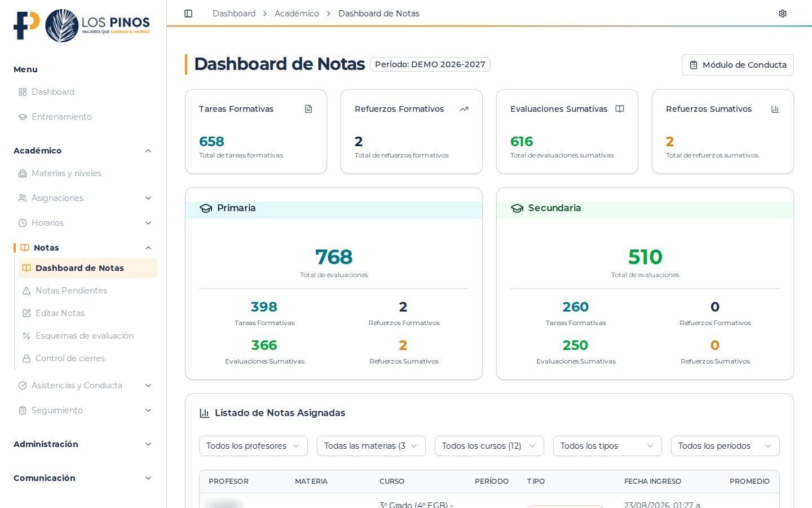Click the Esquemas de evaluación percent icon
The height and width of the screenshot is (508, 812).
pyautogui.click(x=27, y=336)
